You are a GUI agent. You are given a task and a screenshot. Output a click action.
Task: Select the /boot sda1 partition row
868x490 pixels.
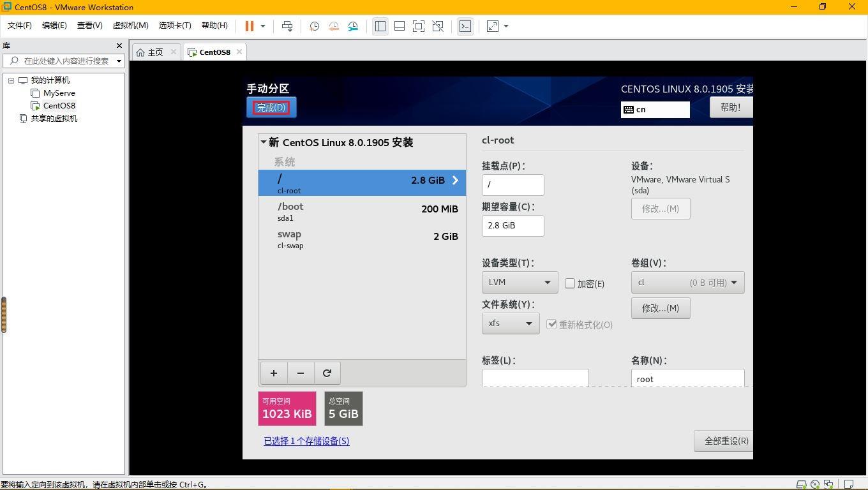tap(362, 211)
